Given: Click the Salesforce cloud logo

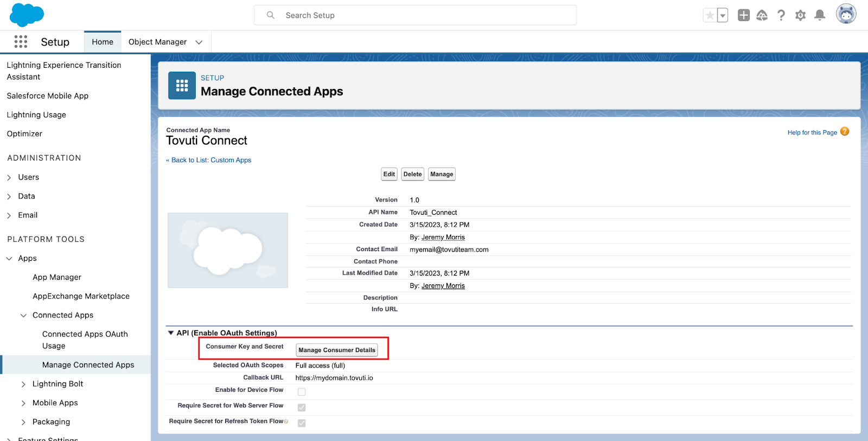Looking at the screenshot, I should tap(27, 15).
